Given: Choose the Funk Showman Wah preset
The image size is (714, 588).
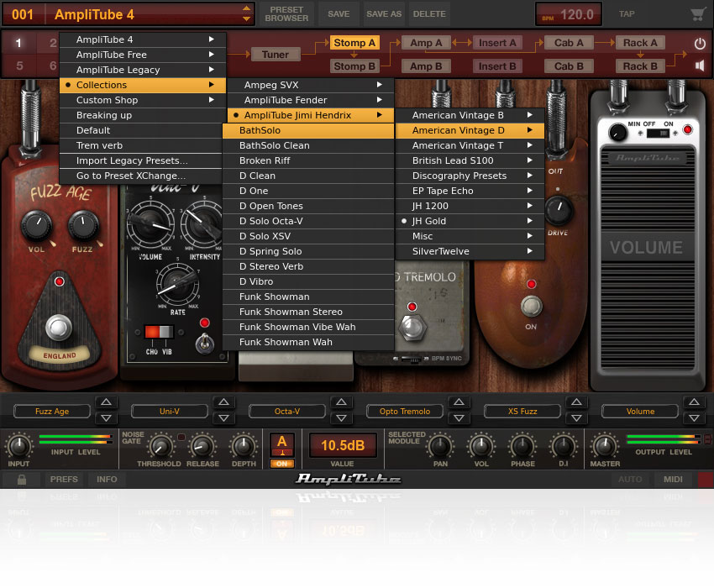Looking at the screenshot, I should 308,342.
